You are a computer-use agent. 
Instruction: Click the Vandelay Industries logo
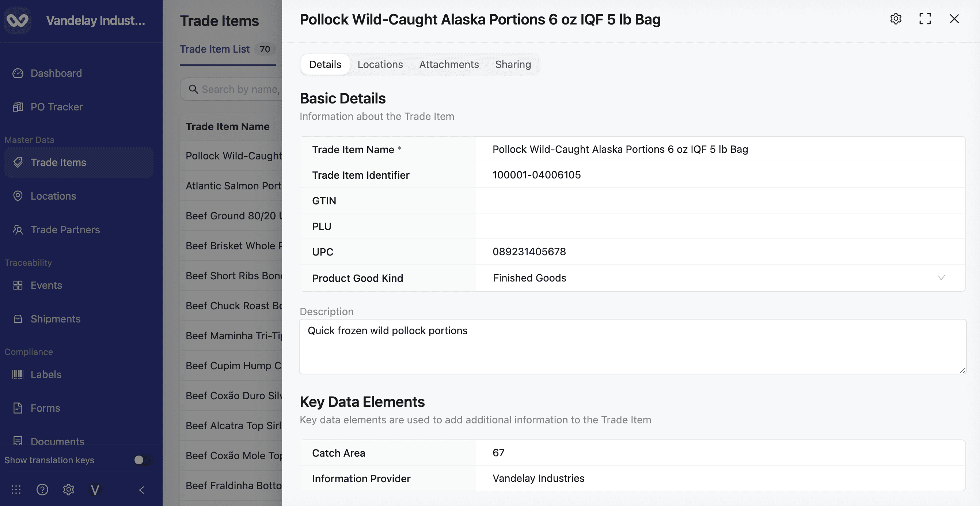click(x=18, y=20)
